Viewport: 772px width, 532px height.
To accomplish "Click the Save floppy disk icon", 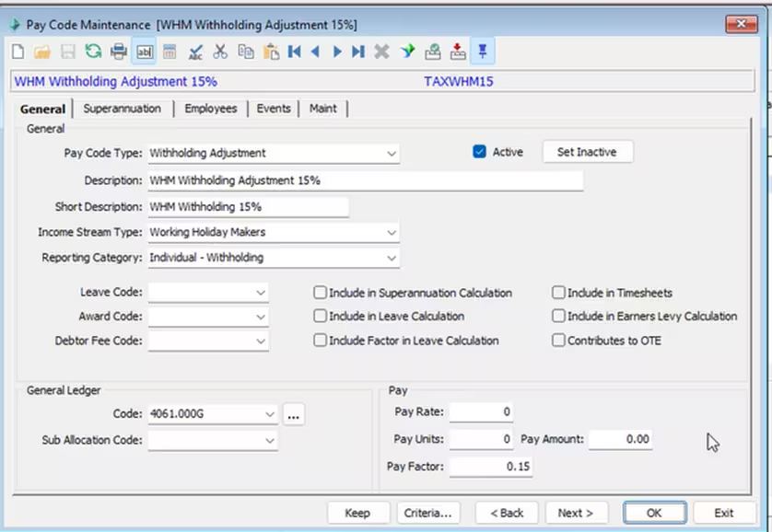I will tap(68, 52).
